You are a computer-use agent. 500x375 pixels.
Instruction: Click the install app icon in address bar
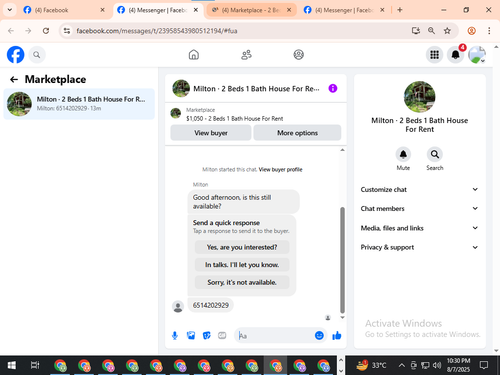tap(415, 31)
